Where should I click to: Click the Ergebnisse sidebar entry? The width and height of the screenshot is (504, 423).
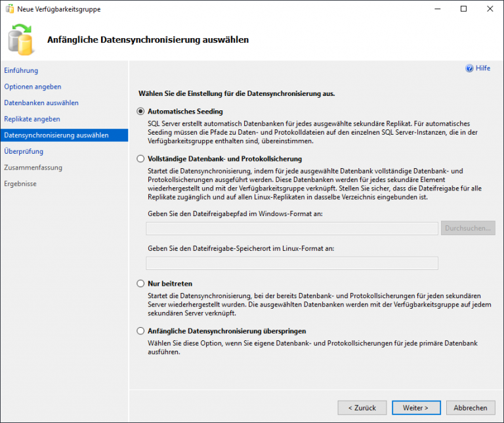point(20,183)
